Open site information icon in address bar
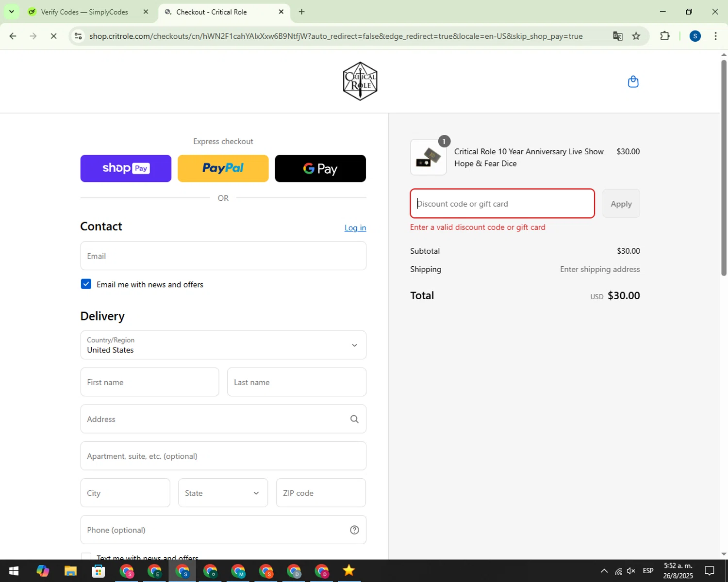 click(78, 36)
